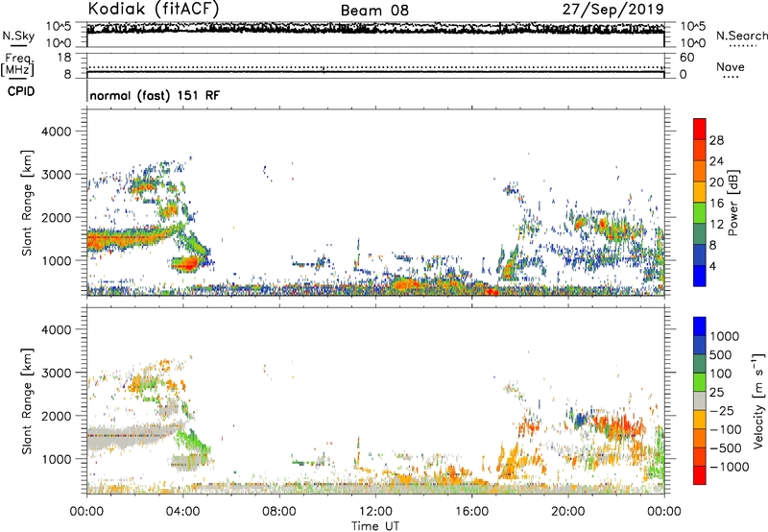Click the "N.Search" legend label
The height and width of the screenshot is (532, 768).
tap(741, 36)
